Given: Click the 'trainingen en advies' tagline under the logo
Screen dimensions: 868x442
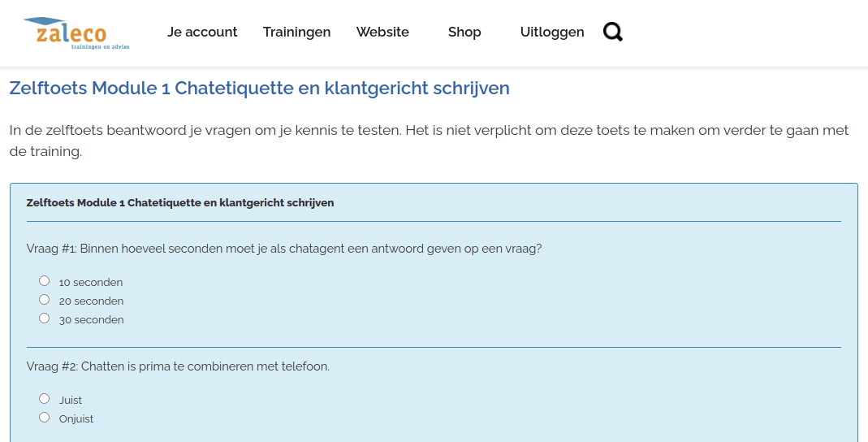Looking at the screenshot, I should tap(101, 47).
